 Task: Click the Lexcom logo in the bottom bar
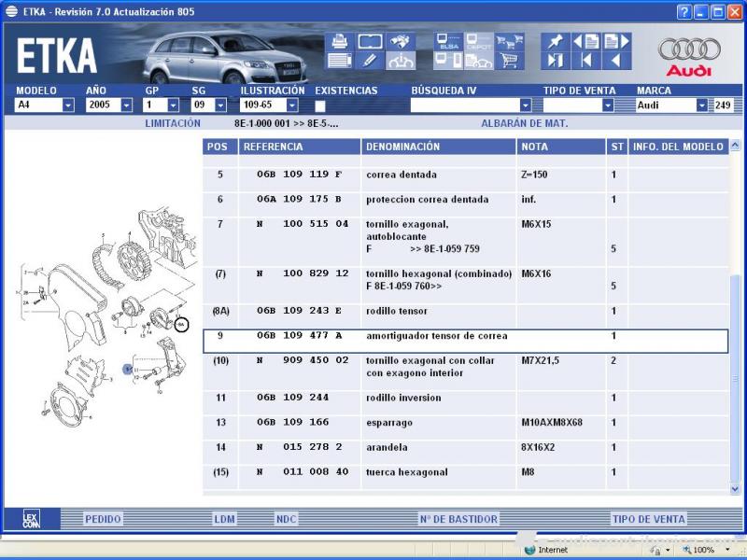[32, 519]
